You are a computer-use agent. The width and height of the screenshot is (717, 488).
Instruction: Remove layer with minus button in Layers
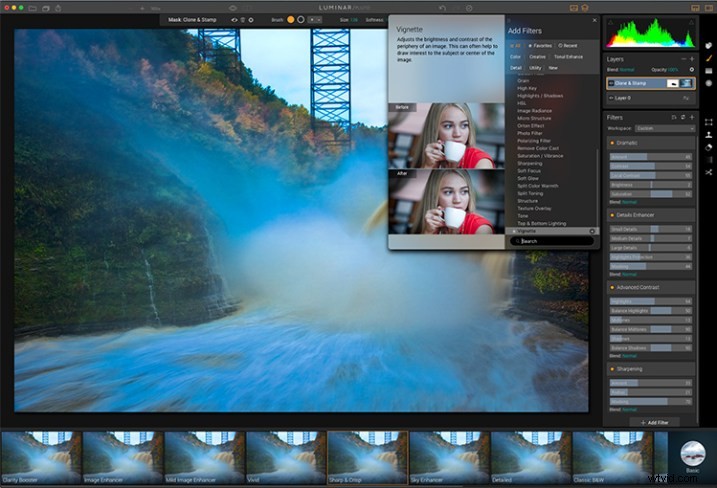(684, 59)
